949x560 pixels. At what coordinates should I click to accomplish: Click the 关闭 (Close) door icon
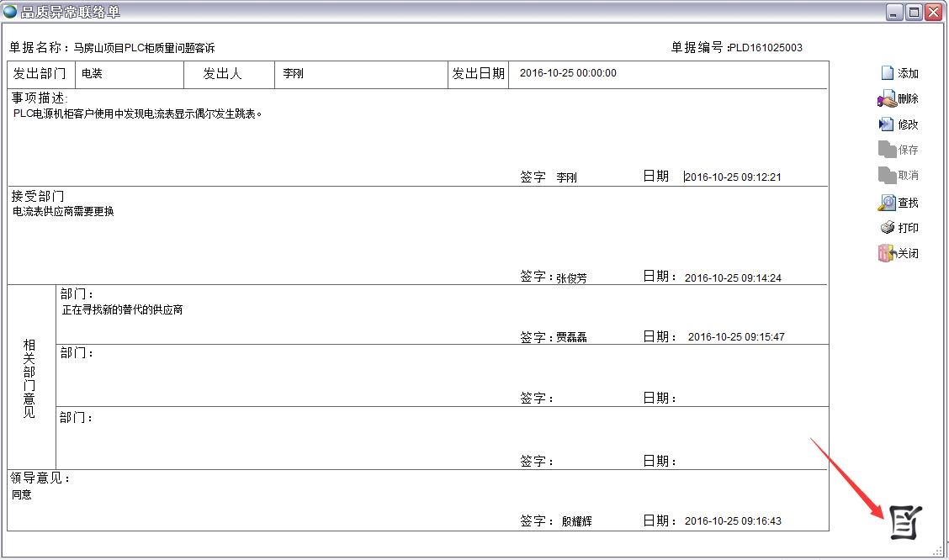pyautogui.click(x=887, y=253)
